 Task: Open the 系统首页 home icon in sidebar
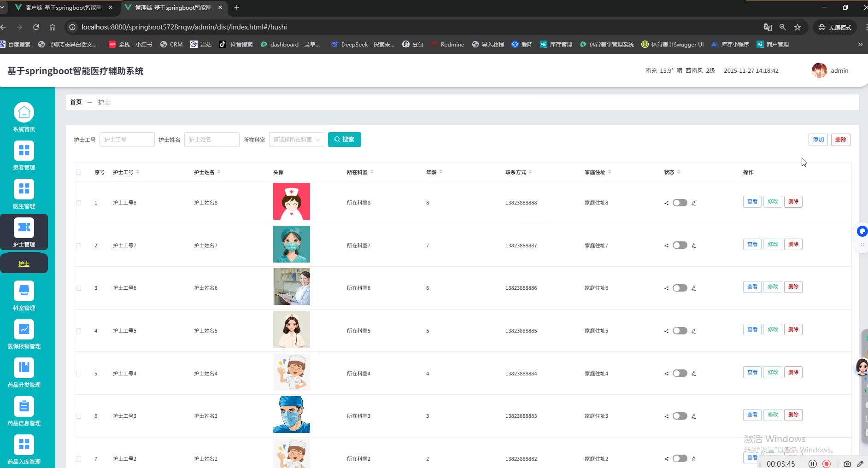click(24, 113)
